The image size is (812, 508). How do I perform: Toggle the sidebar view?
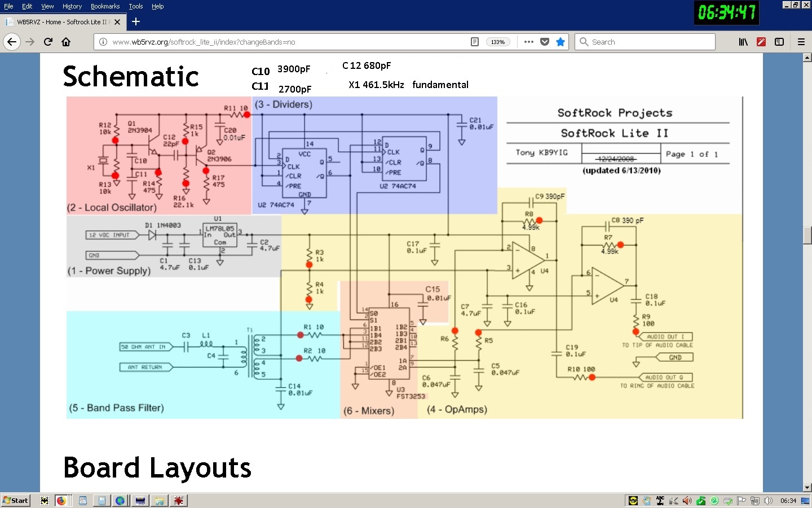[779, 42]
